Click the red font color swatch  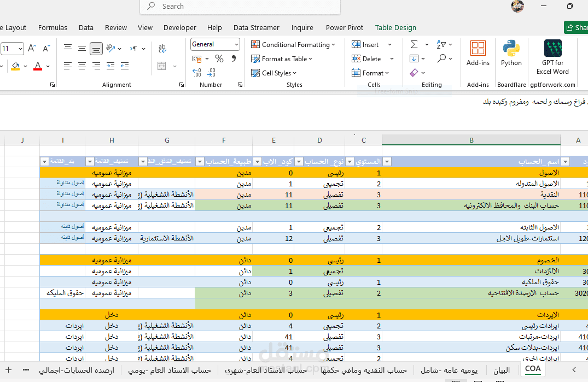pos(38,66)
